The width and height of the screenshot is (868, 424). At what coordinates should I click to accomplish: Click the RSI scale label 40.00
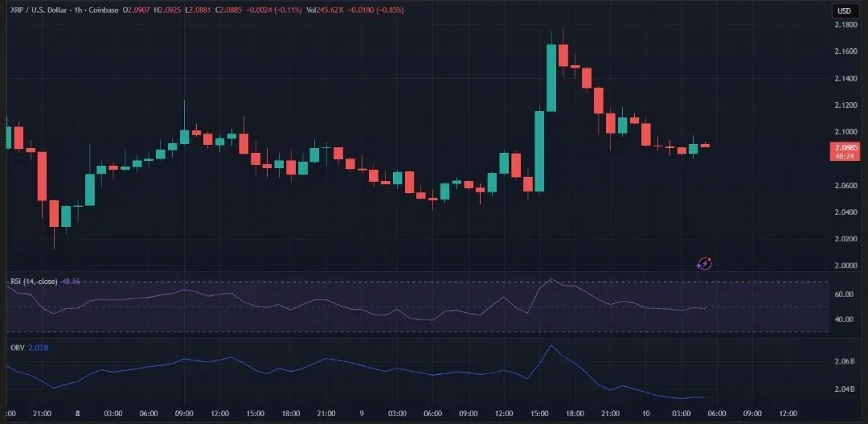(843, 319)
